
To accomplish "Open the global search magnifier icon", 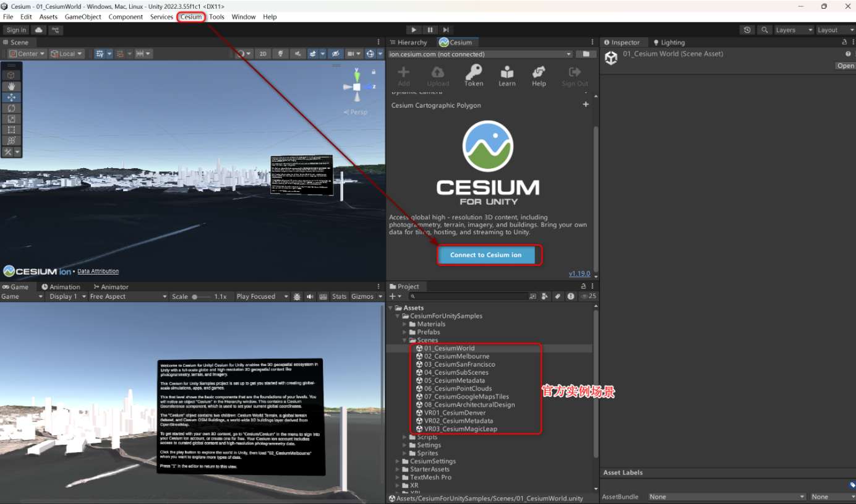I will 765,30.
